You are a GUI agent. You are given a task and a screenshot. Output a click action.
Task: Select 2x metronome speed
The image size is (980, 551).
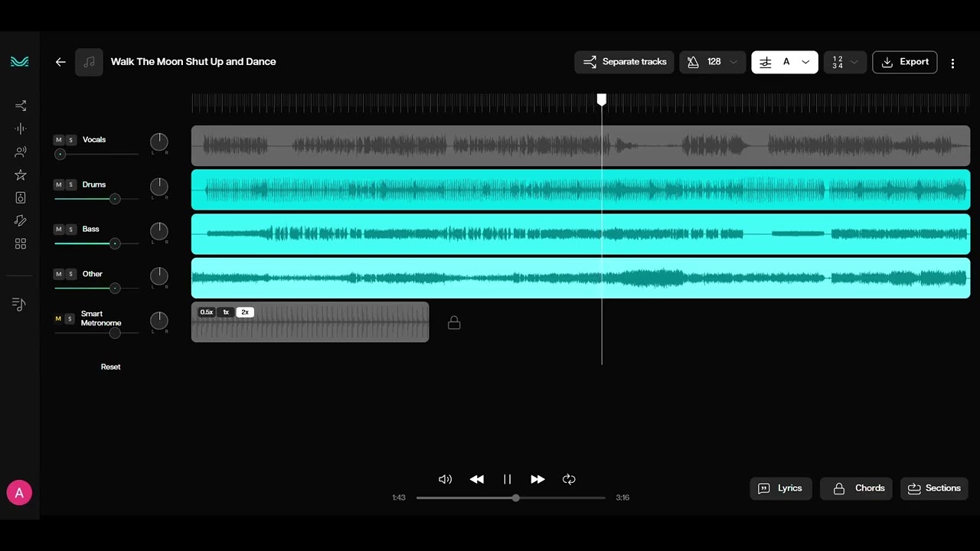(245, 312)
